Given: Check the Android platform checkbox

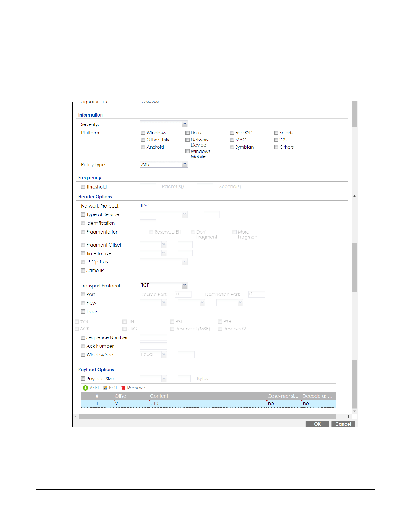Looking at the screenshot, I should 143,147.
